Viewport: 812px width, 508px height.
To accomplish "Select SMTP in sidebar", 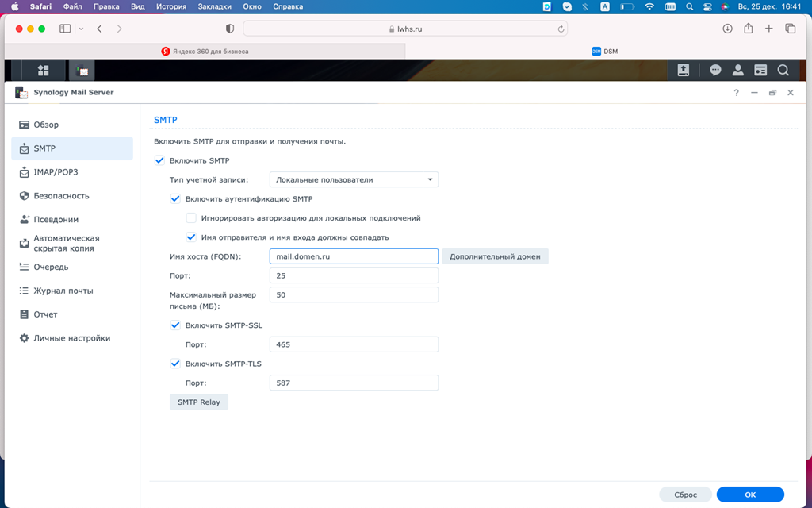I will tap(72, 148).
